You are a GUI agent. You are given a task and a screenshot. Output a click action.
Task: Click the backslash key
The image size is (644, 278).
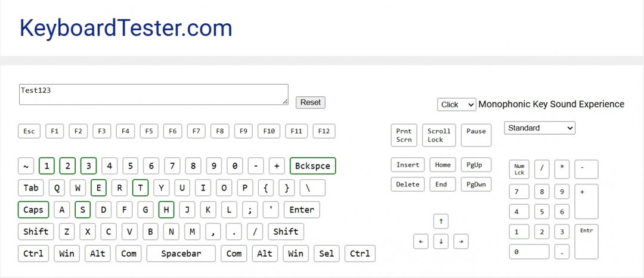click(x=308, y=188)
